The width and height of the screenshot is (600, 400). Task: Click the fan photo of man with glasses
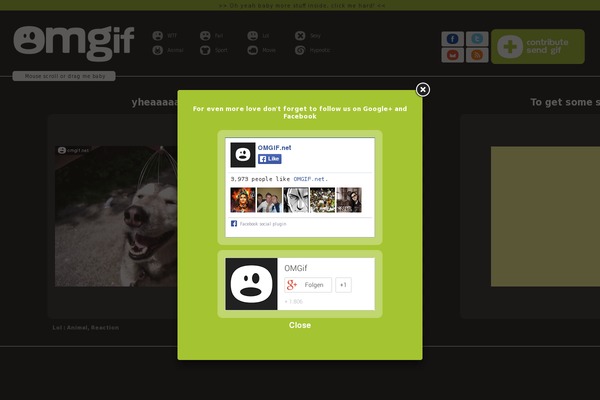pos(349,200)
